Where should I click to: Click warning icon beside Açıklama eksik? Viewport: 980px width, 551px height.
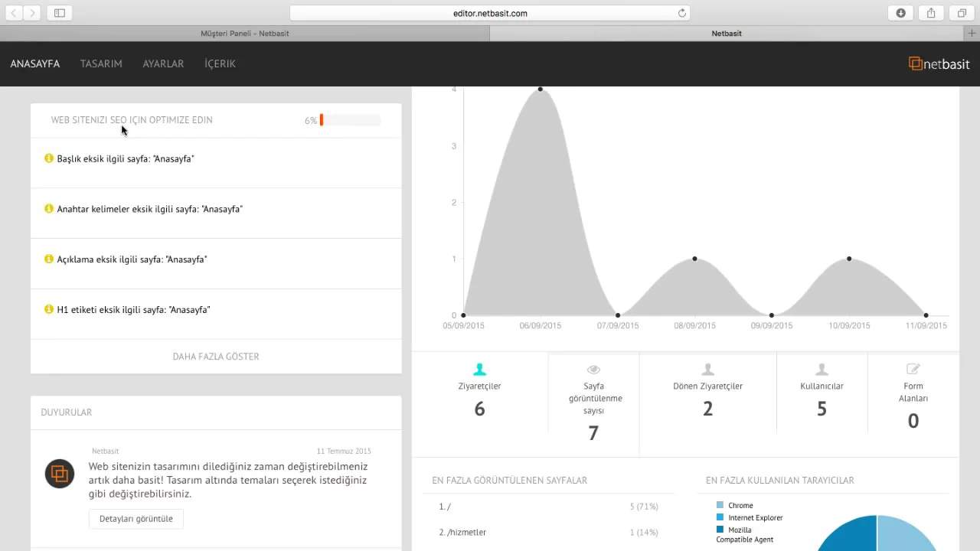[49, 259]
